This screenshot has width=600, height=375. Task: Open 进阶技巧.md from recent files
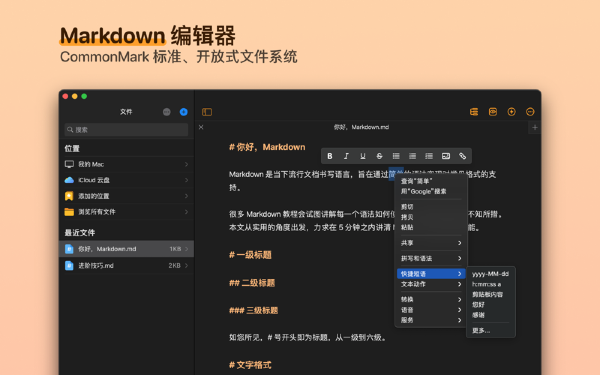point(127,266)
